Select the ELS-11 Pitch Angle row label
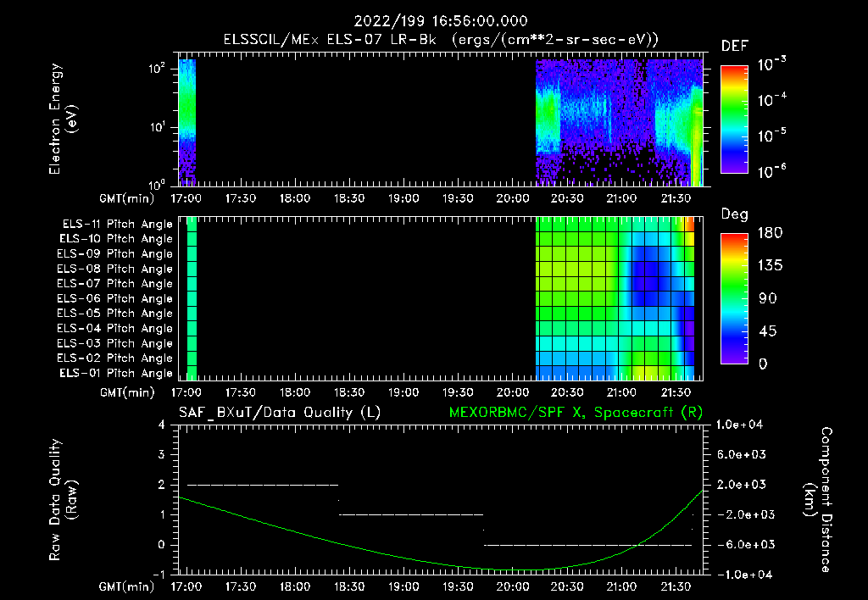Screen dimensions: 868x600 [x=117, y=225]
